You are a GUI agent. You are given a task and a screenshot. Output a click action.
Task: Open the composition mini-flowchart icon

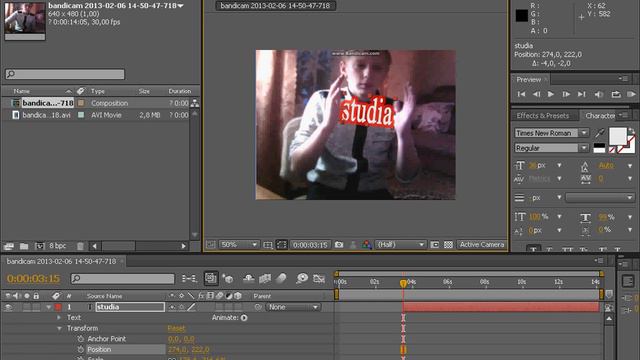click(x=189, y=278)
